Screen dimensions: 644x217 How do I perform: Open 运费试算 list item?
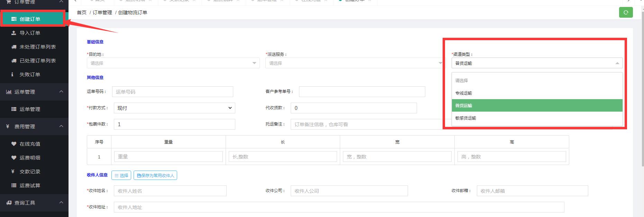point(30,185)
